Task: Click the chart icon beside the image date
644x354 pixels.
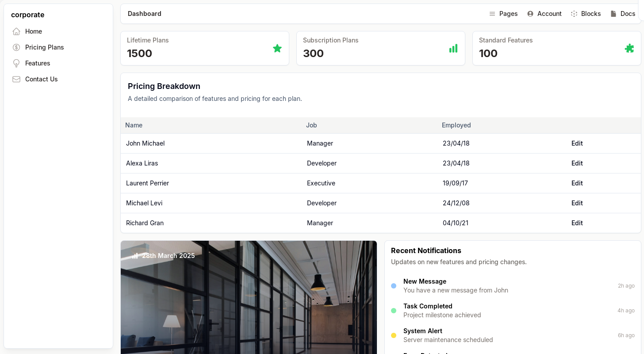Action: [135, 256]
